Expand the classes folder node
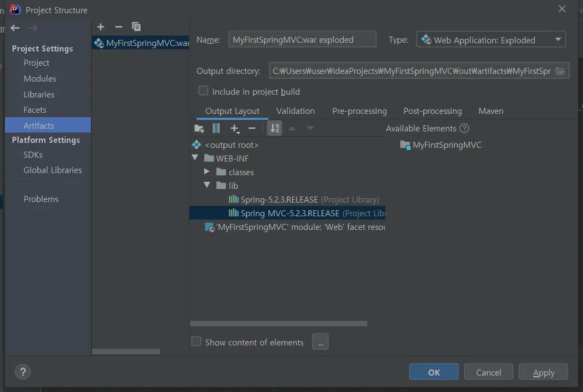The width and height of the screenshot is (583, 392). click(x=207, y=172)
